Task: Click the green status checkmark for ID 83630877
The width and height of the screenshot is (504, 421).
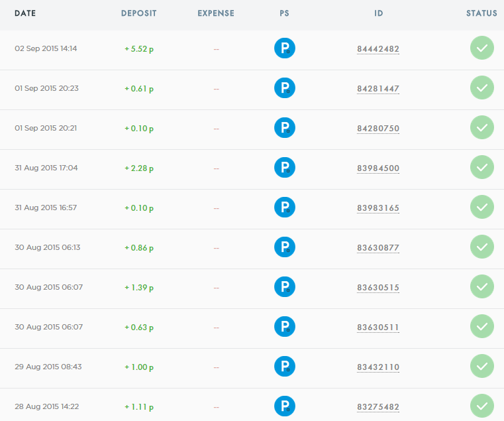Action: click(482, 247)
